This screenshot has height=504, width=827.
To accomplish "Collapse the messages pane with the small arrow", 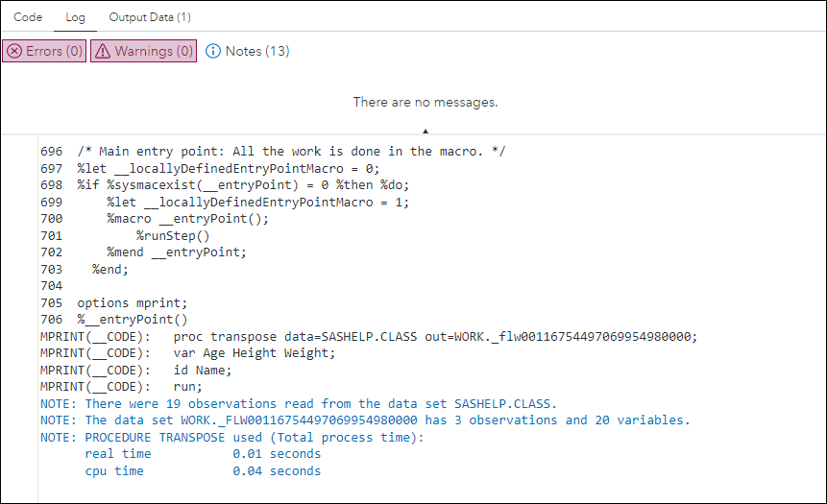I will click(426, 131).
